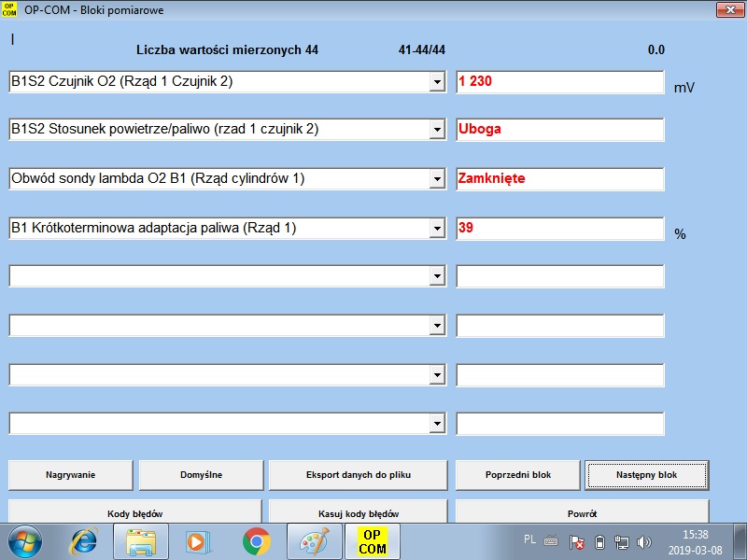Viewport: 747px width, 560px height.
Task: Launch Google Chrome from taskbar
Action: click(256, 541)
